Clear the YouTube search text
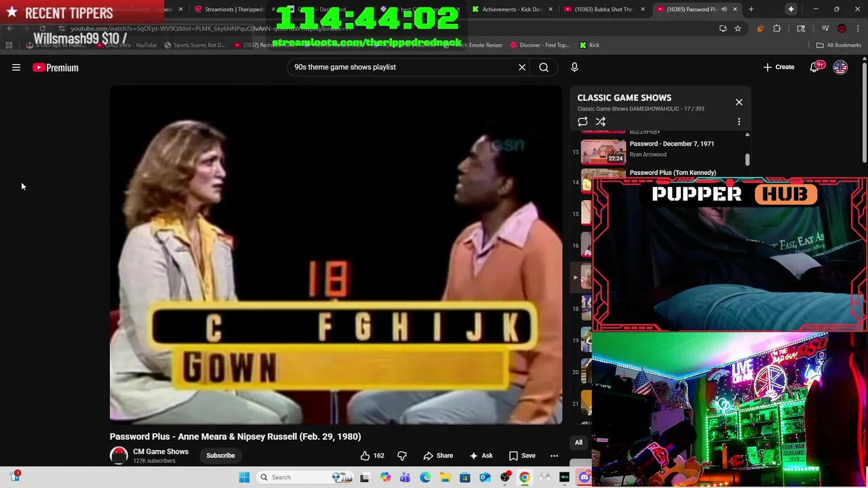 coord(522,67)
